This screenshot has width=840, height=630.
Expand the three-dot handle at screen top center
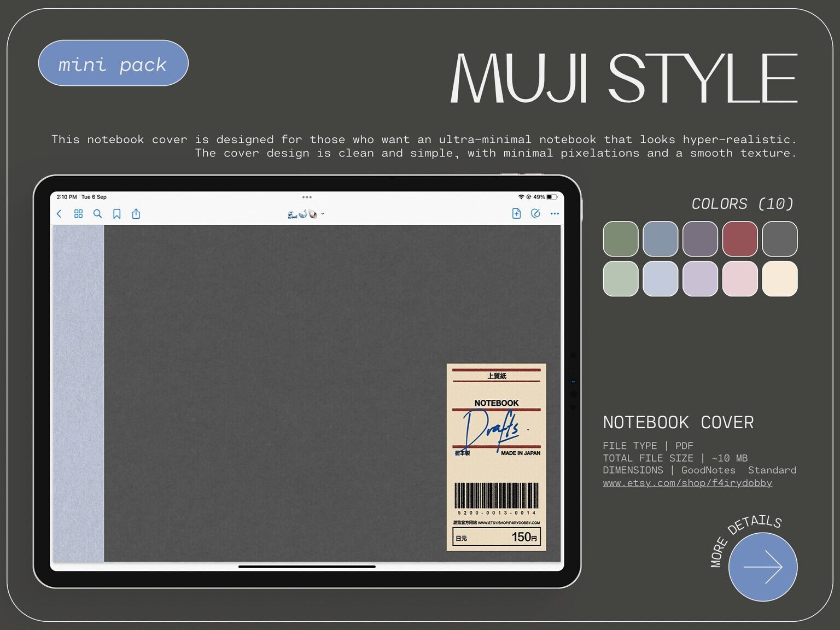(x=307, y=197)
